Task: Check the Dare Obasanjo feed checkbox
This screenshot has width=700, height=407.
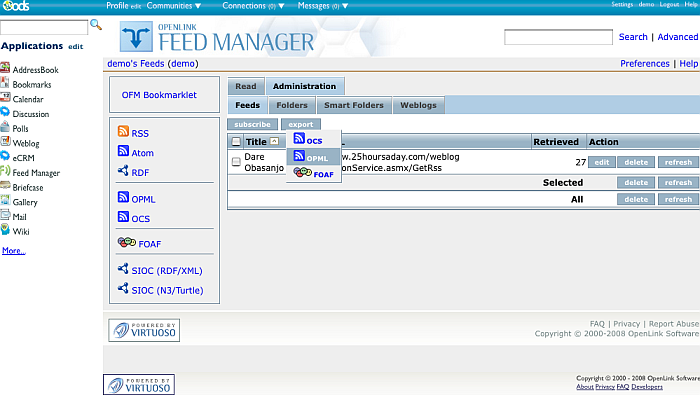Action: tap(236, 162)
